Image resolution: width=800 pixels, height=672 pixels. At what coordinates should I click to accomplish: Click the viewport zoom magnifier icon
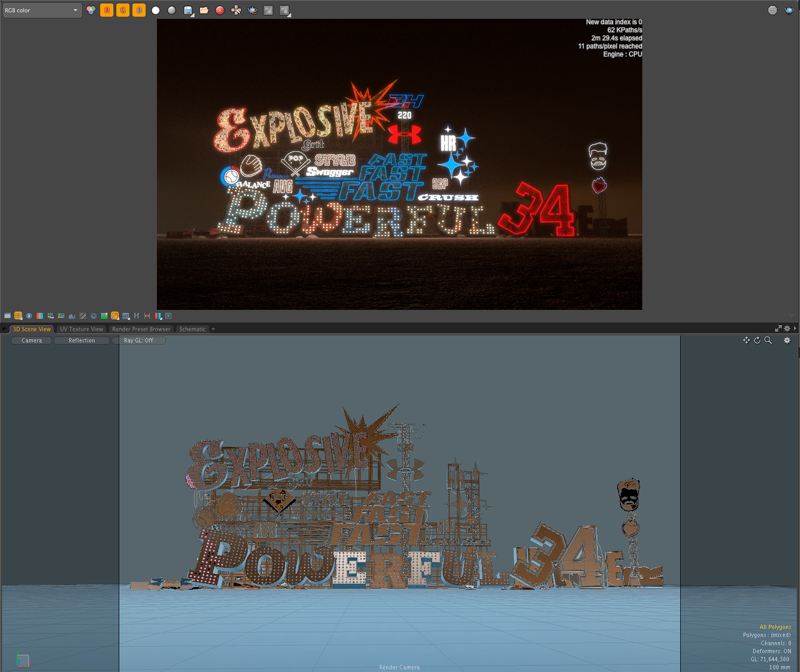click(768, 340)
